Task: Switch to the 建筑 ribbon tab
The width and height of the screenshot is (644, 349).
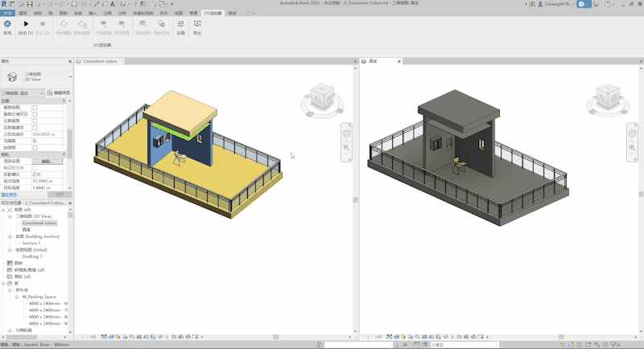Action: [22, 14]
